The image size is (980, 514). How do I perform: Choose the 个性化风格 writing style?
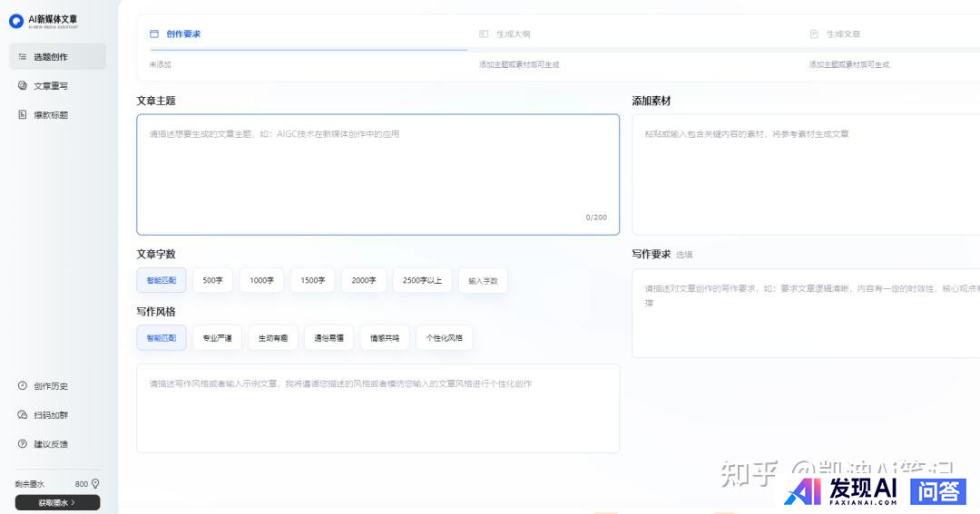(444, 338)
